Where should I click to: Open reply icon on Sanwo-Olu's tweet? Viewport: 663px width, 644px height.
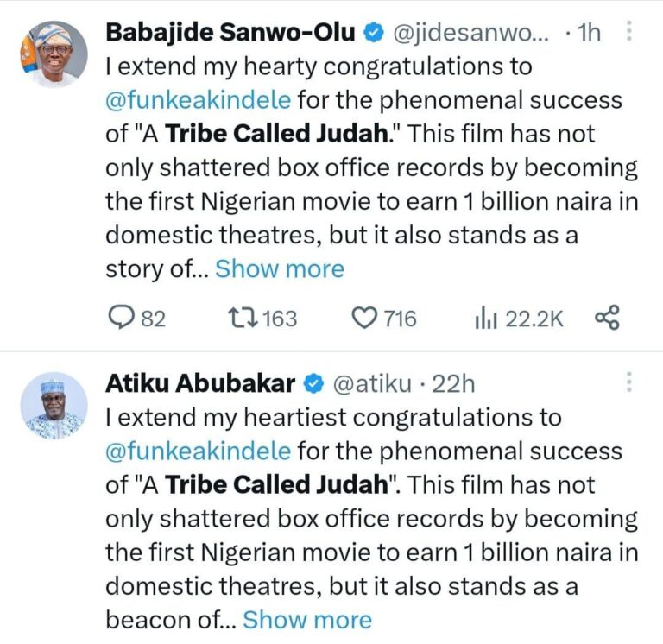pos(120,318)
